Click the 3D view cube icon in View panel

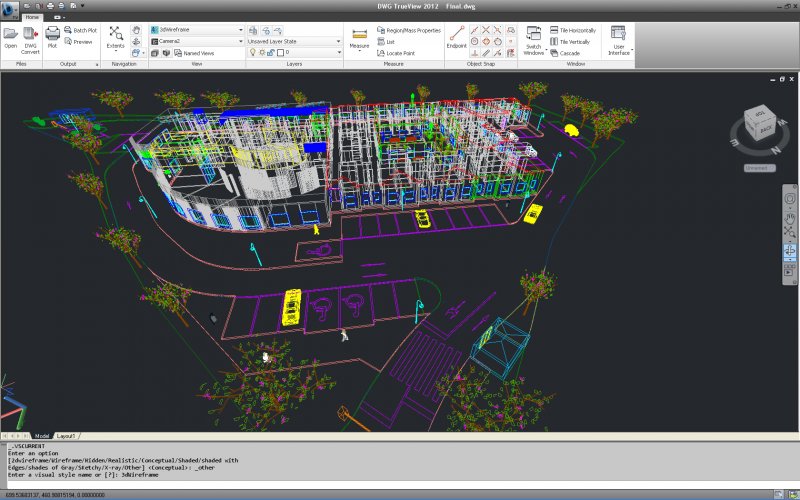tap(166, 53)
